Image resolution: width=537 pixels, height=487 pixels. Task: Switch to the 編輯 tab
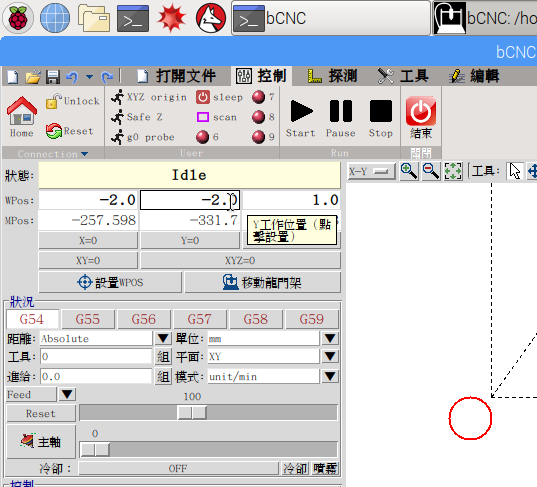pos(474,76)
